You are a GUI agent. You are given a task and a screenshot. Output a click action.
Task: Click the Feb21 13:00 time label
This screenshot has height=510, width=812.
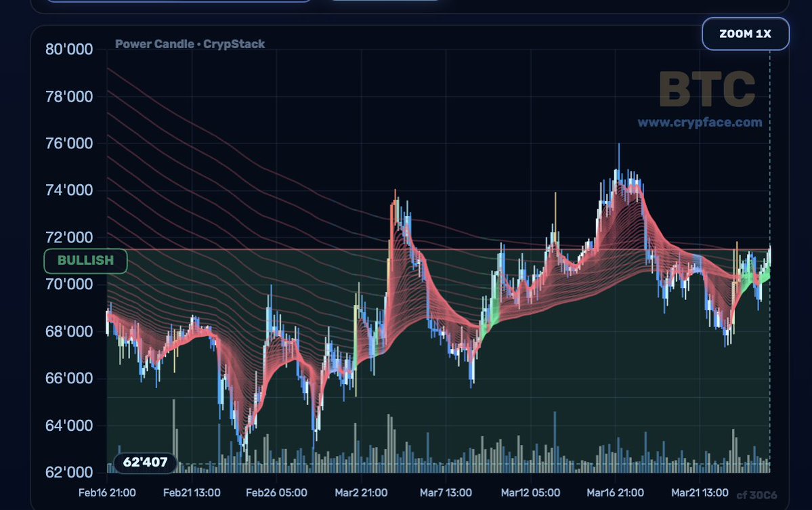pos(192,492)
